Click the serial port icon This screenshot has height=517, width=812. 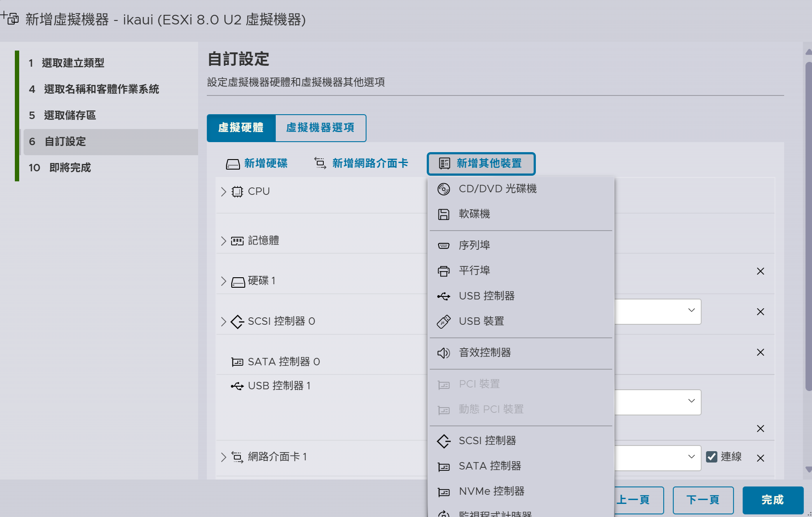tap(443, 245)
